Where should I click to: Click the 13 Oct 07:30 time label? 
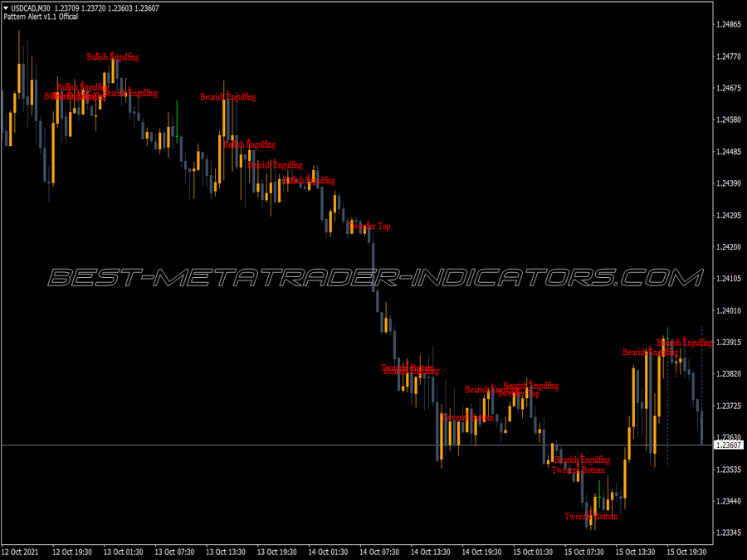[174, 552]
